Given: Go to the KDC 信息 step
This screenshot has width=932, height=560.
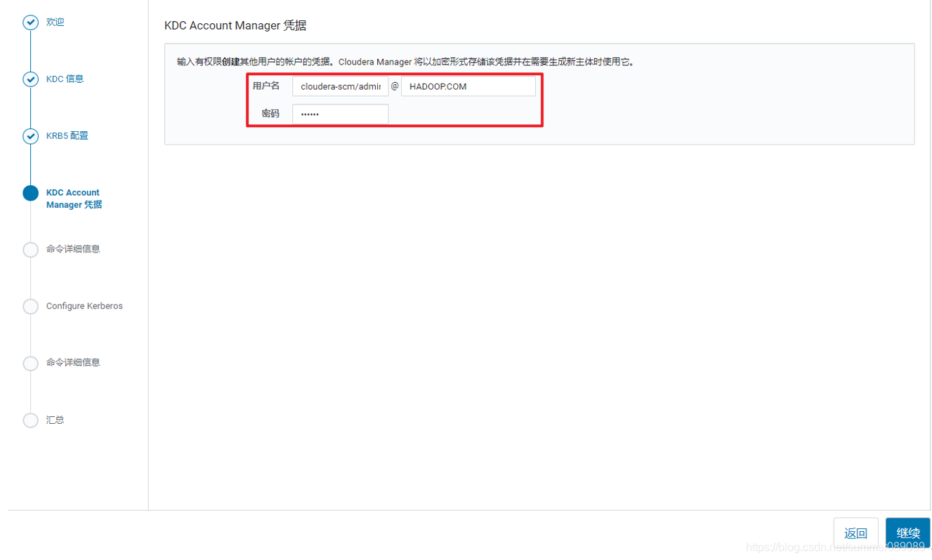Looking at the screenshot, I should point(65,79).
